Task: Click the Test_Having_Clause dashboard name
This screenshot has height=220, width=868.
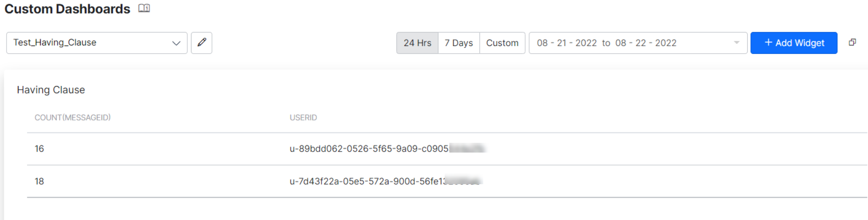Action: point(55,43)
